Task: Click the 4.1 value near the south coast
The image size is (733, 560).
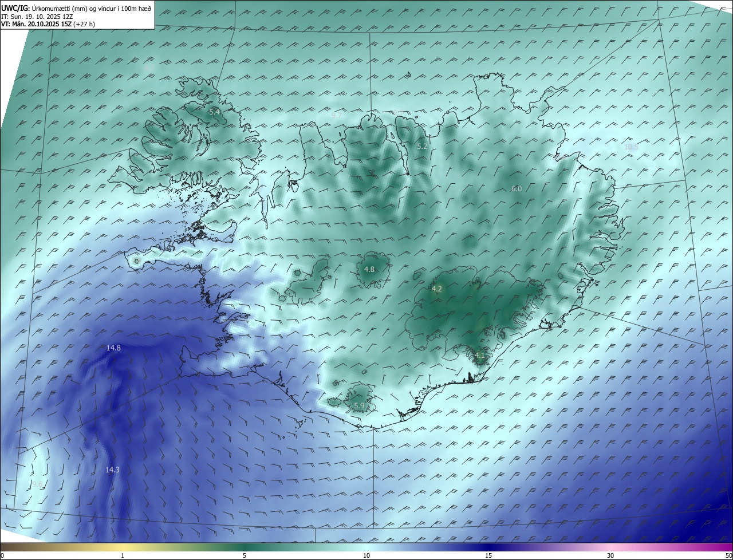Action: tap(480, 356)
